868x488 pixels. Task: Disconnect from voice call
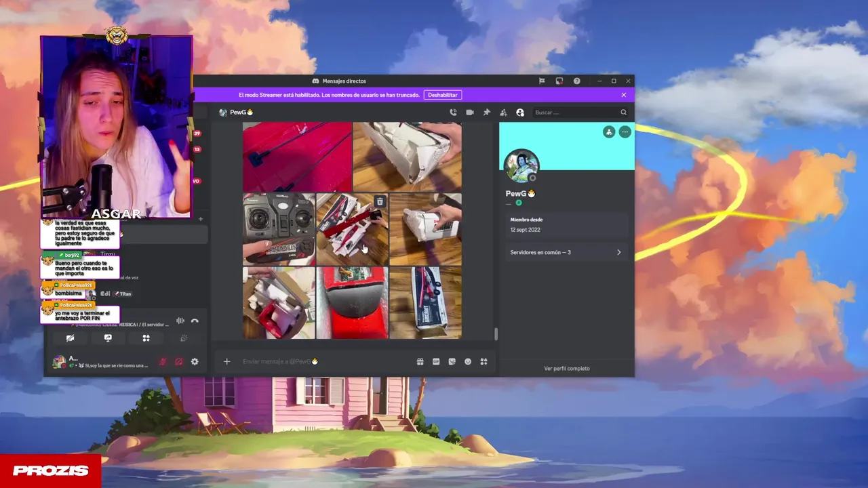(x=195, y=321)
